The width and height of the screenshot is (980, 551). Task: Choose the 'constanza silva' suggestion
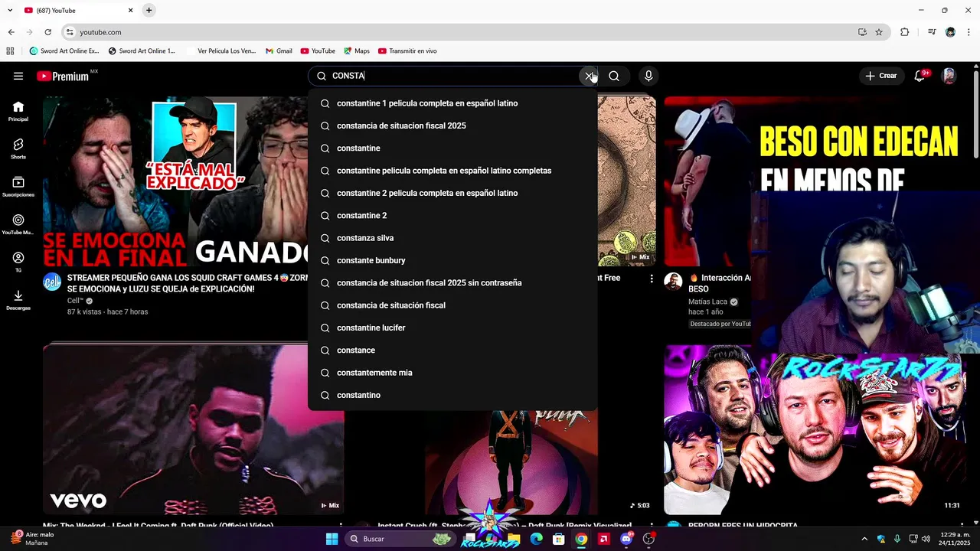[452, 238]
